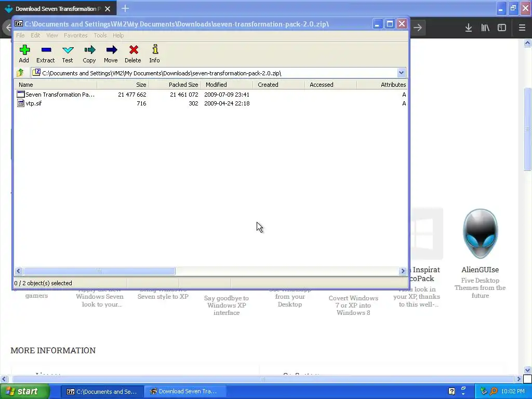The height and width of the screenshot is (399, 532).
Task: Click modified date 2009-04-24 22:18
Action: 227,103
